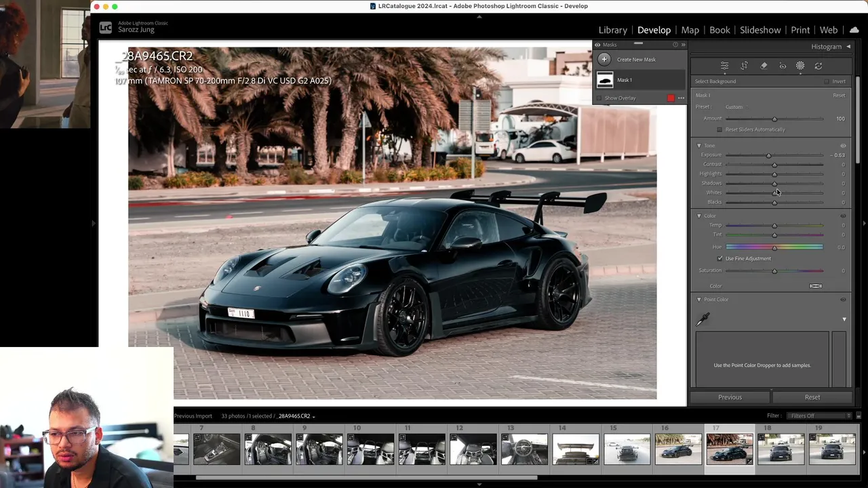Screen dimensions: 868x488
Task: Click the Color swatch picker box
Action: coord(816,286)
